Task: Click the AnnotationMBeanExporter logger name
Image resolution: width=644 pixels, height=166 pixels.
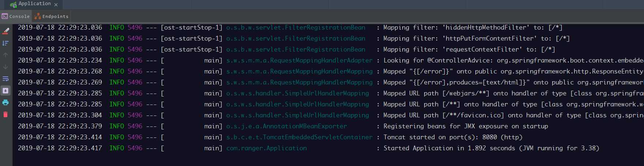Action: pos(286,126)
